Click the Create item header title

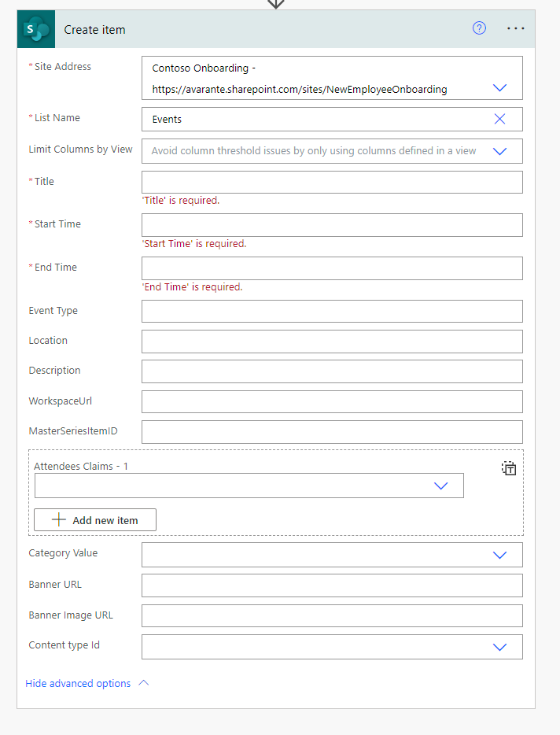(94, 29)
